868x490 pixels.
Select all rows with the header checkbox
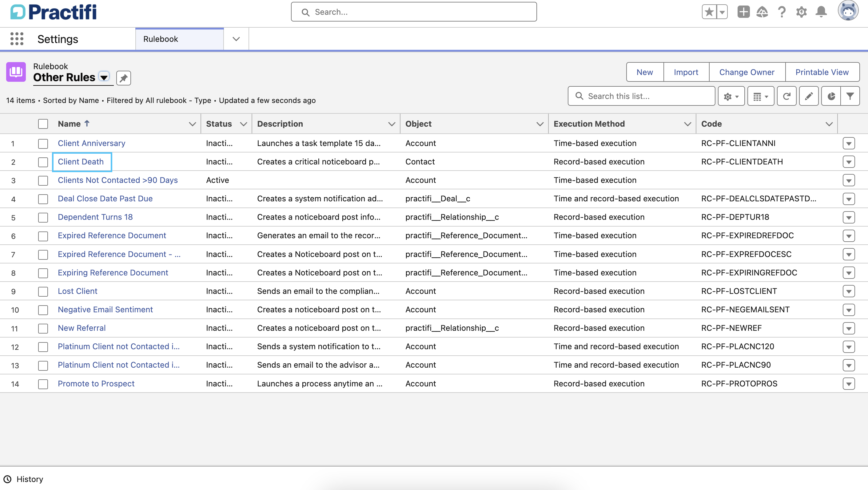click(x=43, y=124)
